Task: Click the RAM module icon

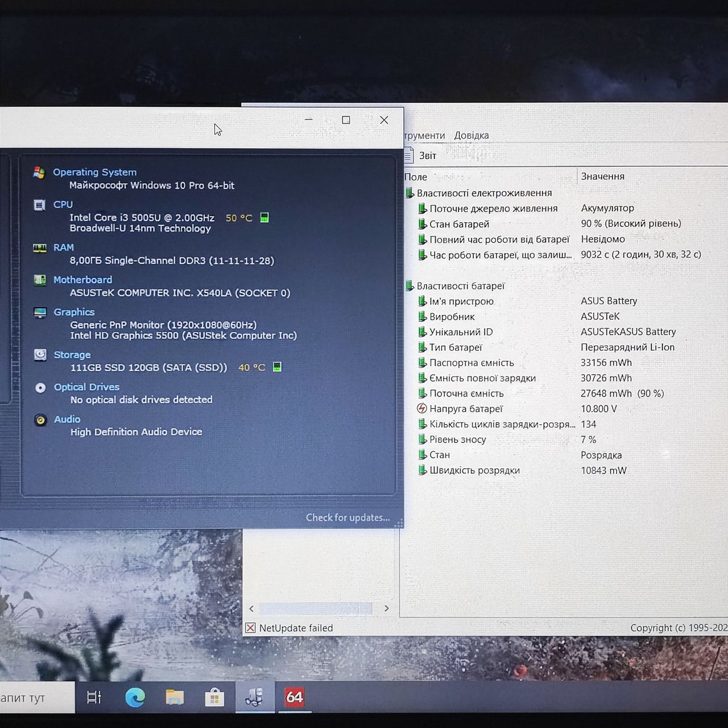Action: point(39,248)
